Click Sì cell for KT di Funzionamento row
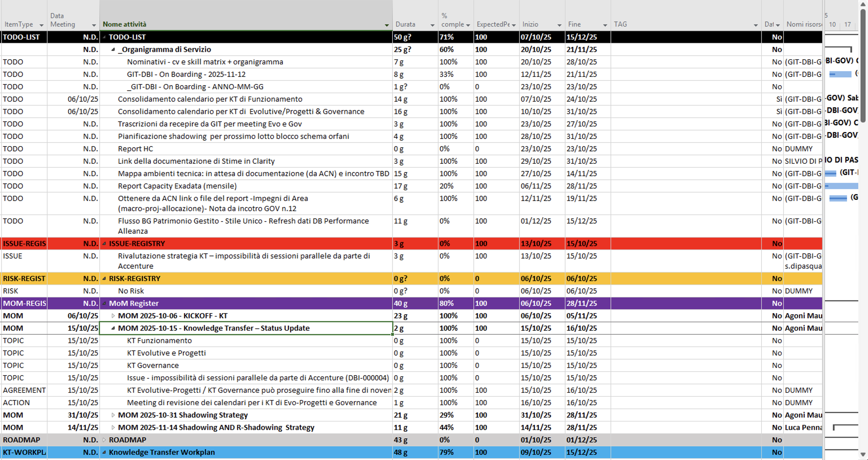Screen dimensions: 868x460 [772, 99]
